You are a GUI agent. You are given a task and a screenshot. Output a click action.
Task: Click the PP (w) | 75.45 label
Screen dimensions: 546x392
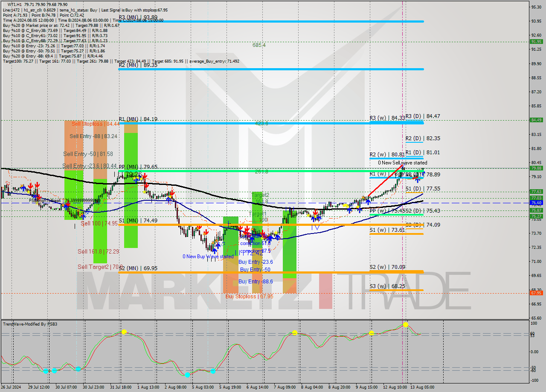387,210
